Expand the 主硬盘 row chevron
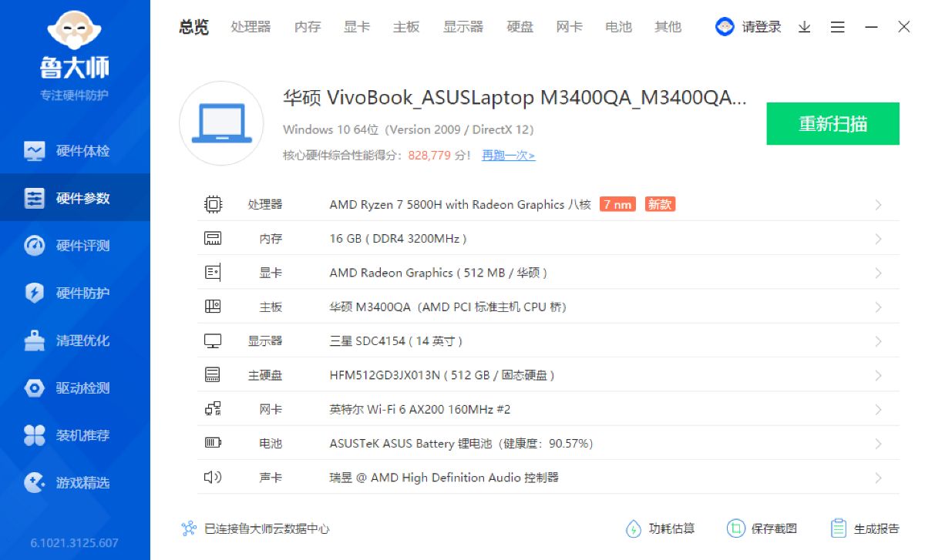 [878, 375]
